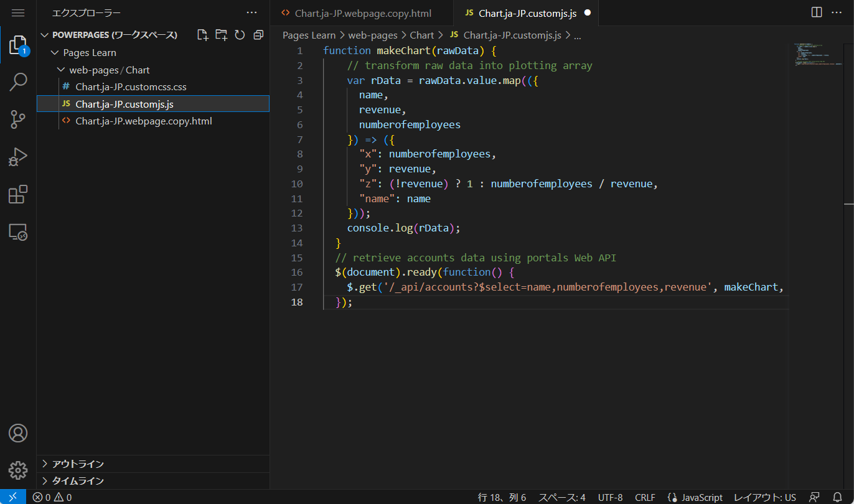This screenshot has height=504, width=854.
Task: Click the feedback icon in status bar
Action: pyautogui.click(x=814, y=497)
